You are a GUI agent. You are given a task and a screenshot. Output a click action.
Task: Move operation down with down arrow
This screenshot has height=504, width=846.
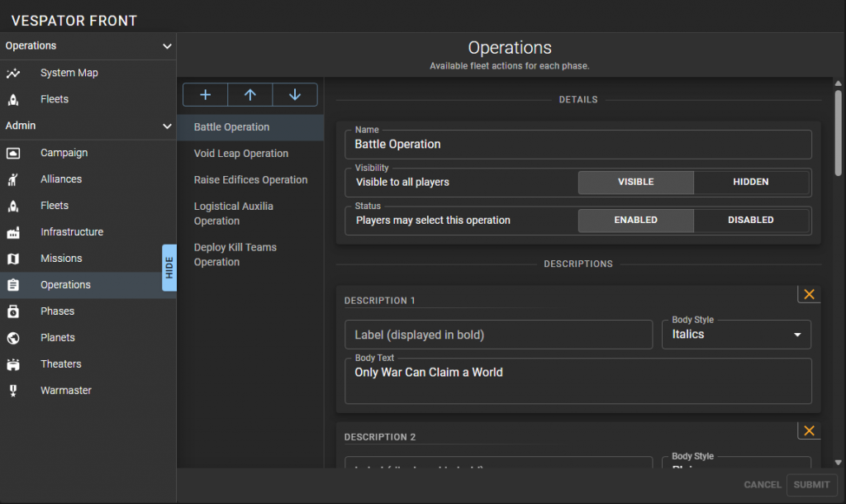click(295, 95)
